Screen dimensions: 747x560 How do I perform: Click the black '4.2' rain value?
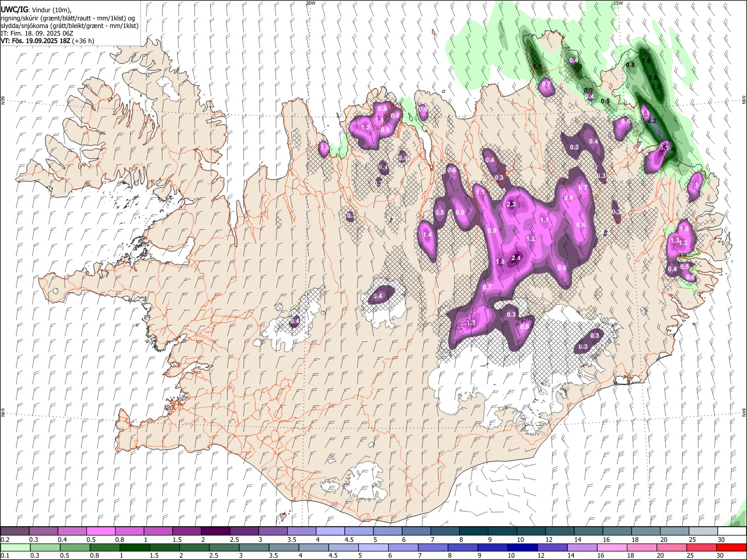coord(652,121)
